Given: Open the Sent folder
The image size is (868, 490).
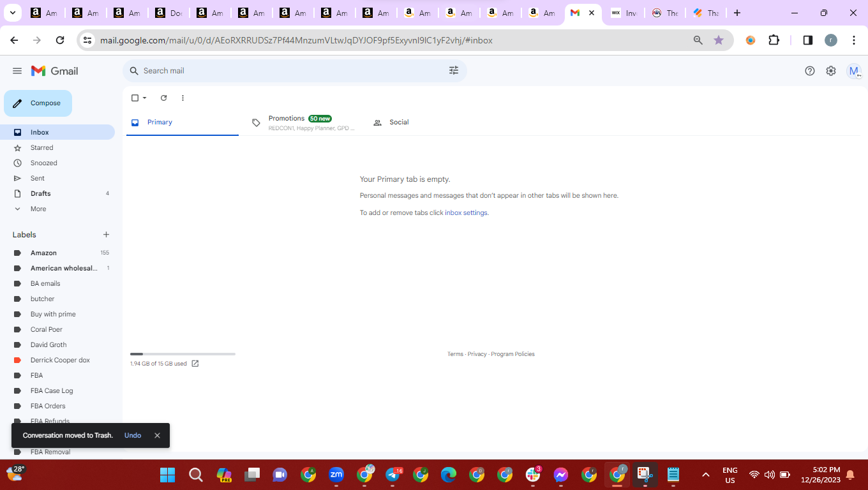Looking at the screenshot, I should 57,178.
